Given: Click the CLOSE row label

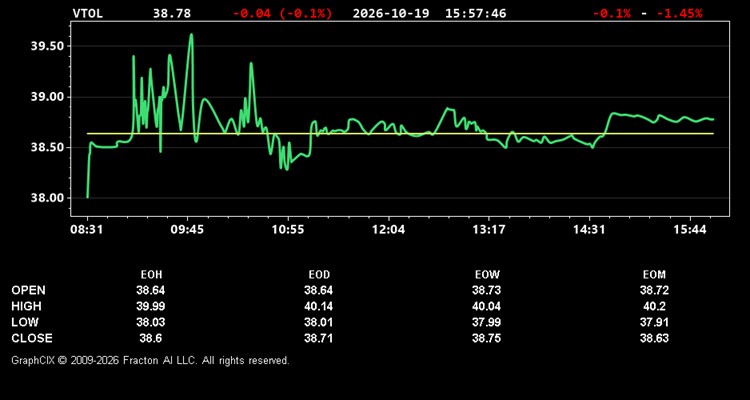Looking at the screenshot, I should click(32, 338).
